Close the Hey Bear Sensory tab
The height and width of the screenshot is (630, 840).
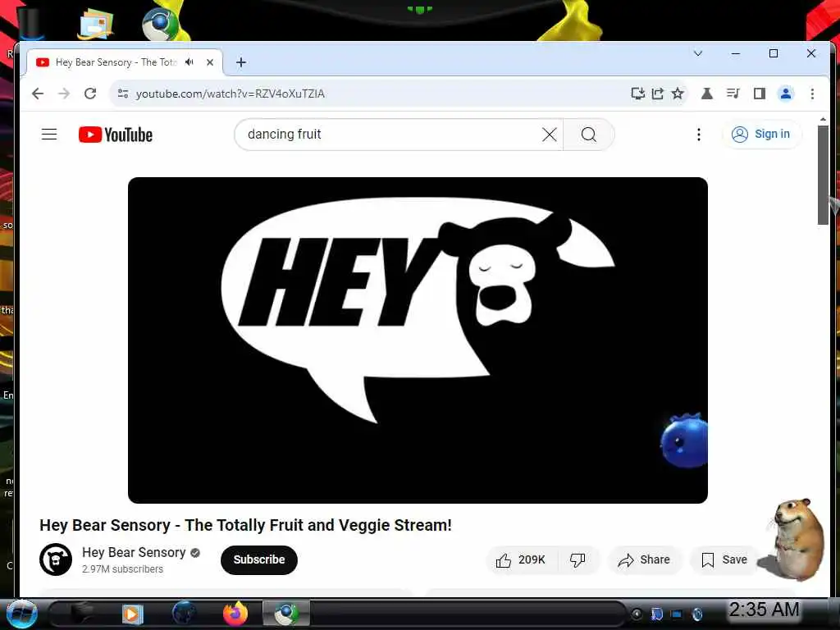[x=210, y=62]
